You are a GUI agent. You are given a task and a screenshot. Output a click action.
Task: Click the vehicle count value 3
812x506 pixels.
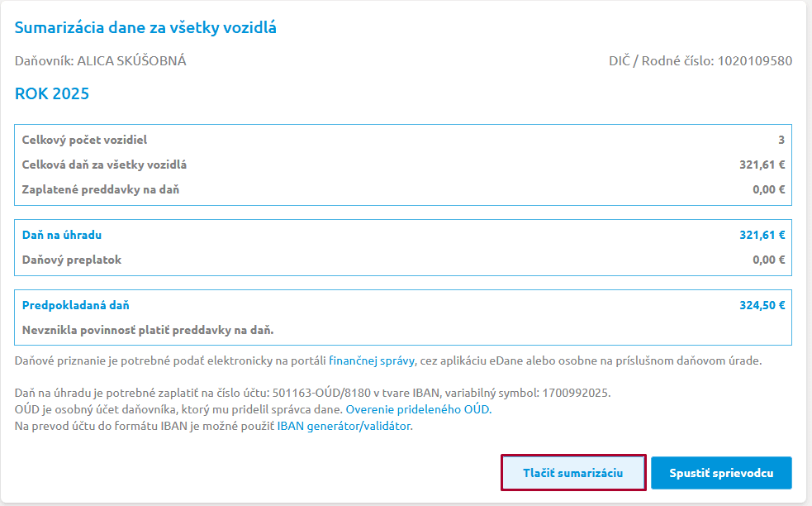pyautogui.click(x=781, y=140)
